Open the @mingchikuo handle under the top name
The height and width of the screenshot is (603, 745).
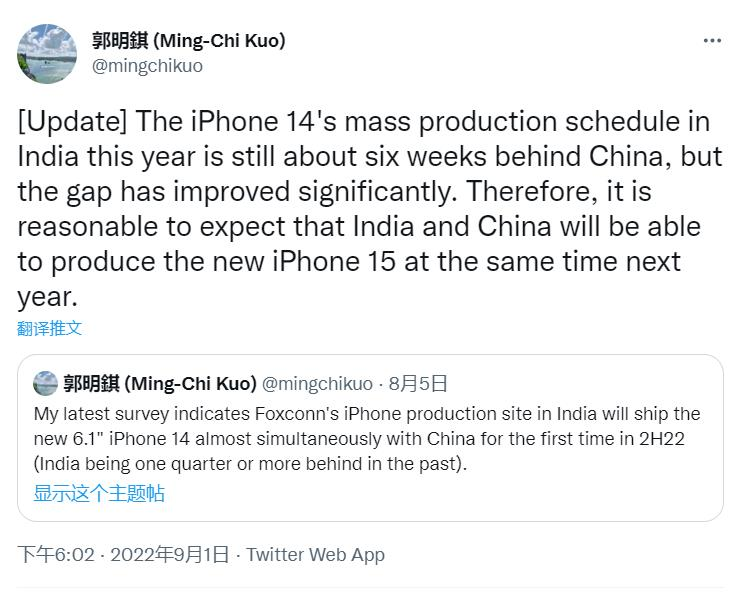coord(147,66)
